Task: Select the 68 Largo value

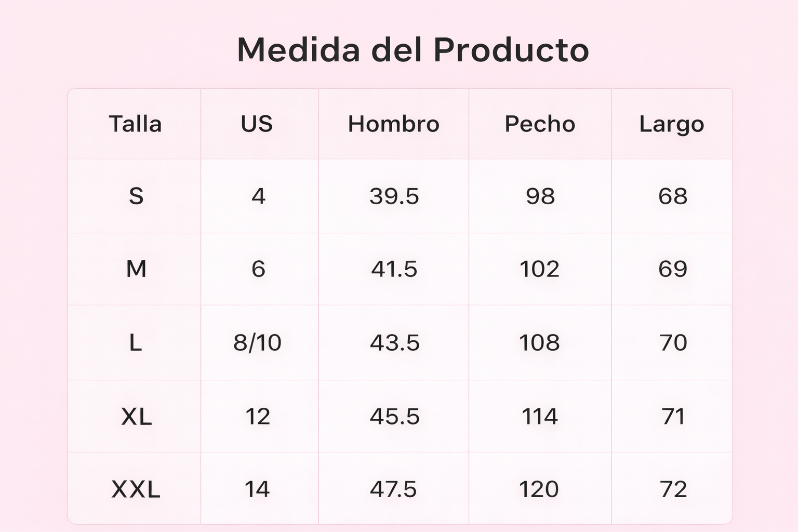Action: click(x=673, y=196)
